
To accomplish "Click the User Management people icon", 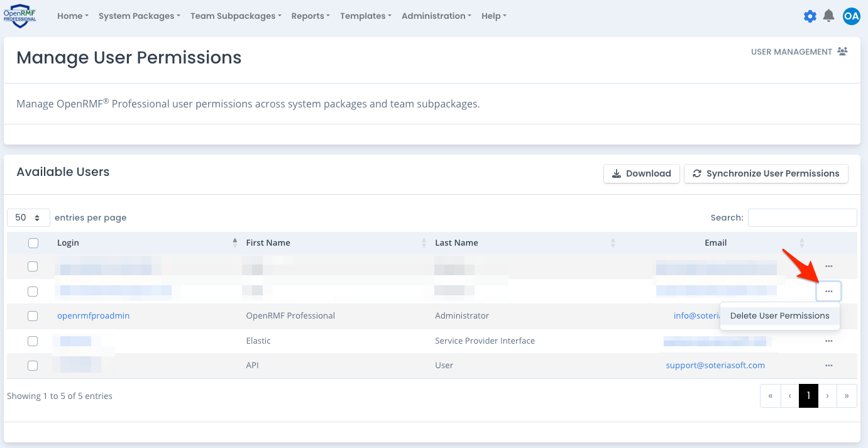I will 842,52.
